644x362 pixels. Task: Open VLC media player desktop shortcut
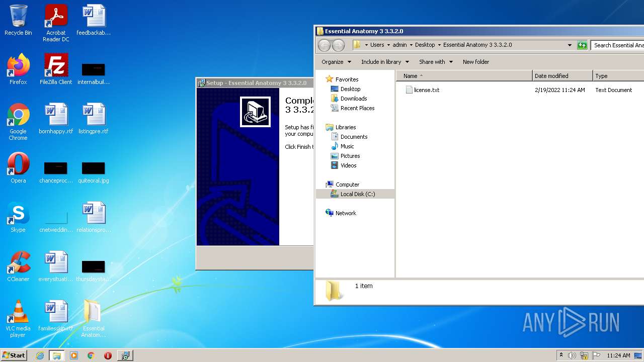click(x=18, y=319)
